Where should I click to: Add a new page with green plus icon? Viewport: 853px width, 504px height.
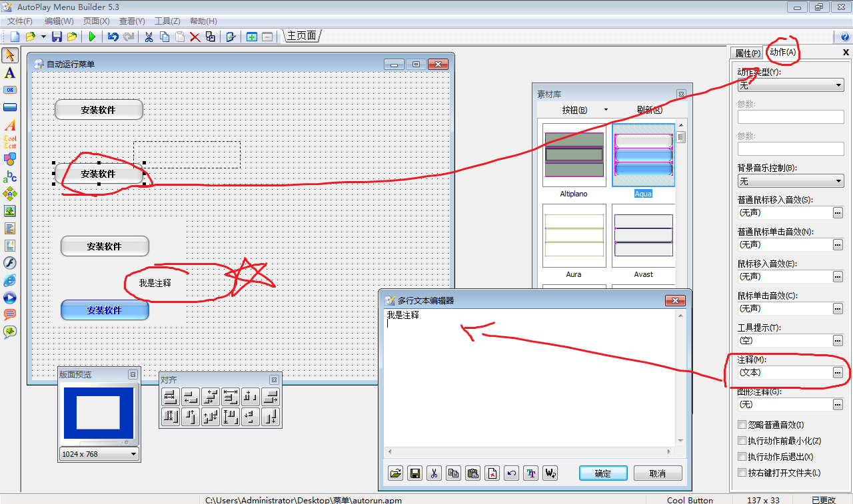[252, 37]
